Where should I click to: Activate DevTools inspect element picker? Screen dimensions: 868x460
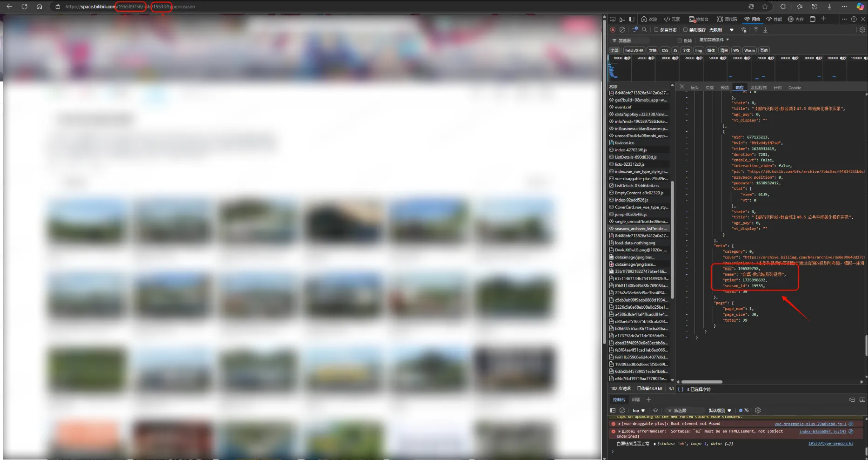613,19
